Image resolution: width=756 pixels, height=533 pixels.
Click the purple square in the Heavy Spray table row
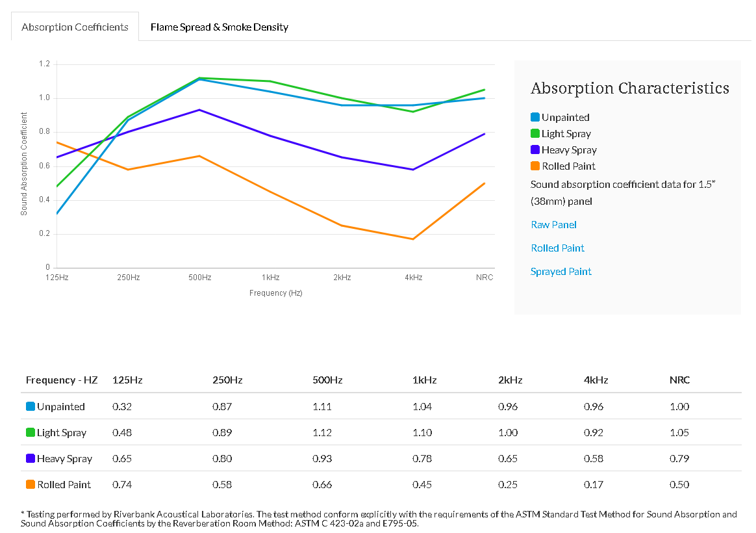tap(31, 459)
